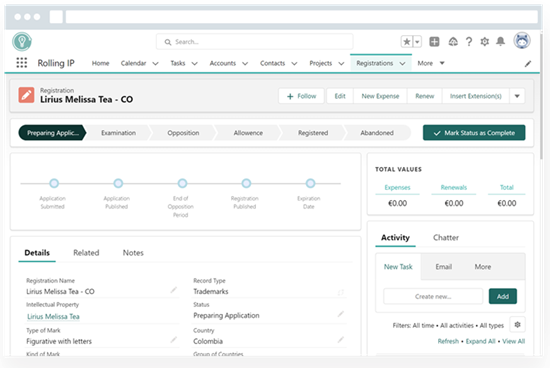The image size is (550, 368).
Task: Create a New Expense
Action: click(x=380, y=96)
